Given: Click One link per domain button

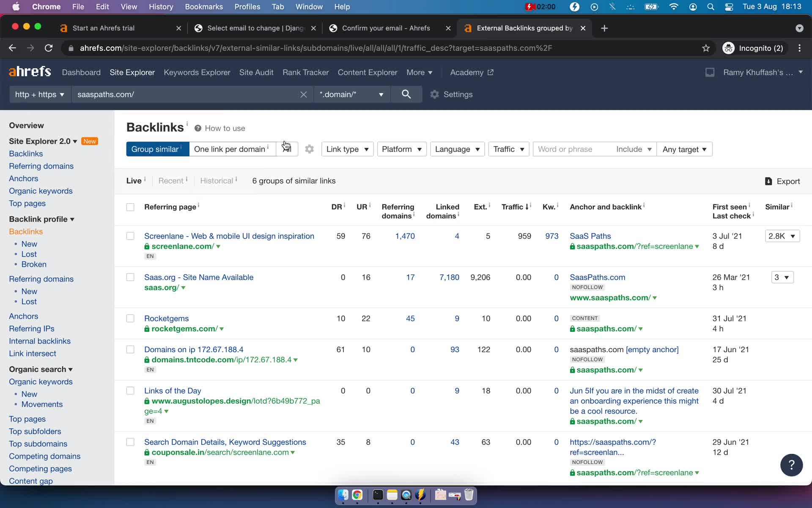Looking at the screenshot, I should pos(230,149).
